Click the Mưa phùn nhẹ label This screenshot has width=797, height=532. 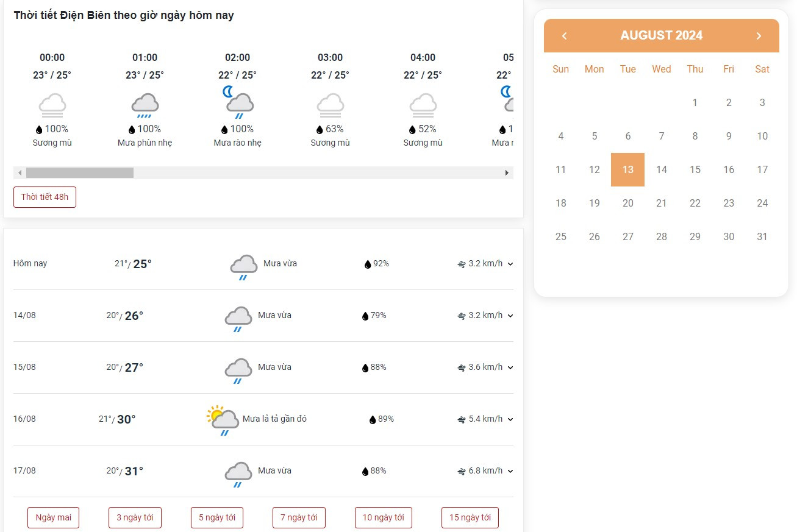tap(145, 143)
